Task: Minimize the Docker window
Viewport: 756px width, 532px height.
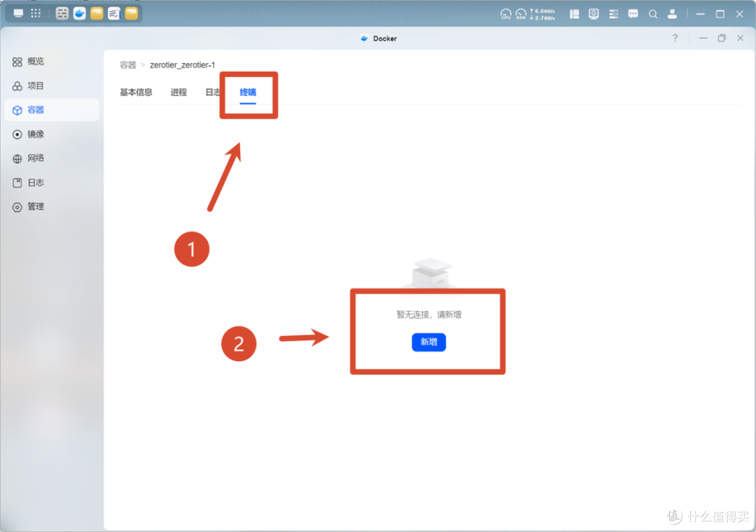Action: click(x=703, y=38)
